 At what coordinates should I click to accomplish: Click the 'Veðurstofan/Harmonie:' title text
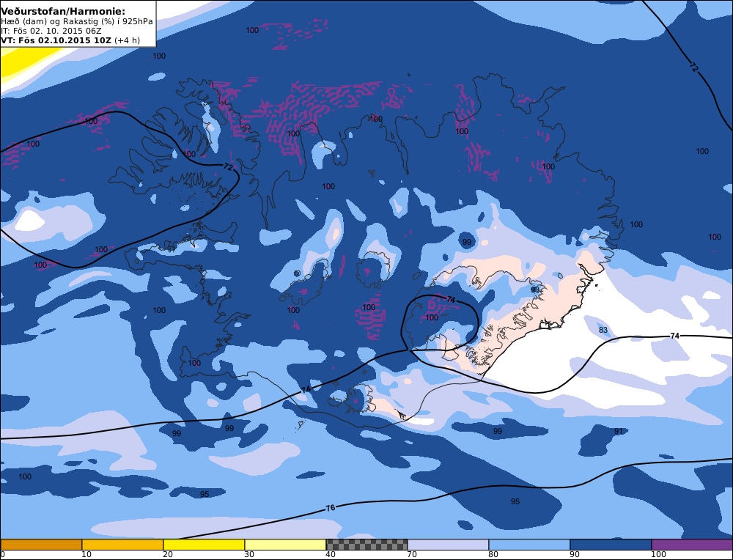62,11
